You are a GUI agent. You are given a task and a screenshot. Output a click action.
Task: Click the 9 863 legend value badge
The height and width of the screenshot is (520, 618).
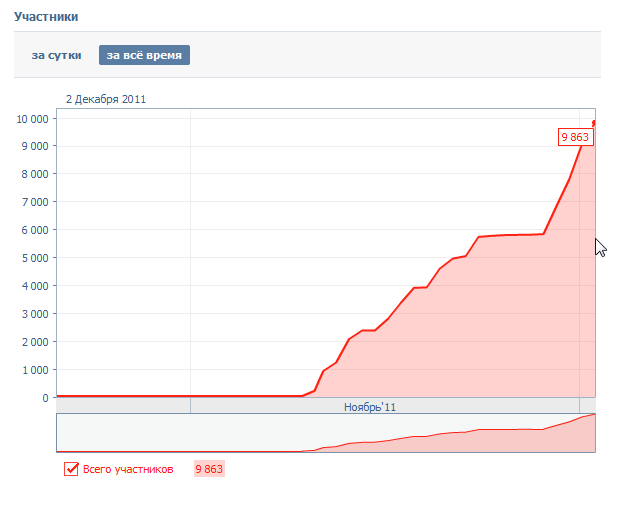coord(209,469)
